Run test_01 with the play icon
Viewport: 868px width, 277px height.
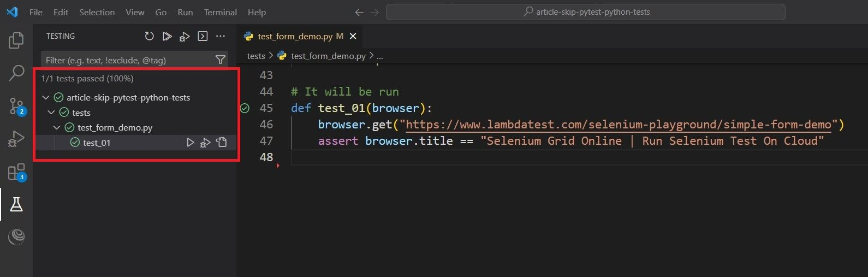tap(190, 143)
